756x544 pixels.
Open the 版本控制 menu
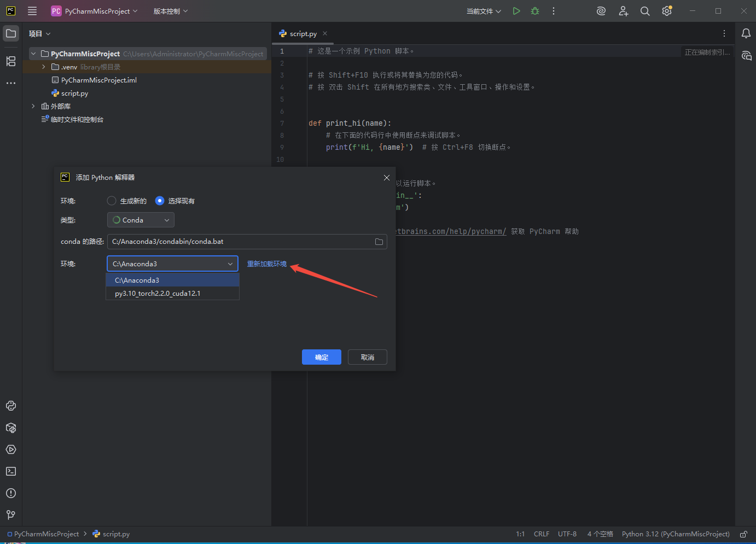click(170, 11)
